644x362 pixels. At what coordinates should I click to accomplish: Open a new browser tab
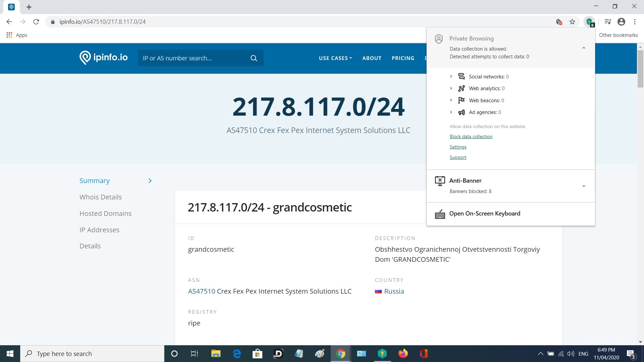29,7
